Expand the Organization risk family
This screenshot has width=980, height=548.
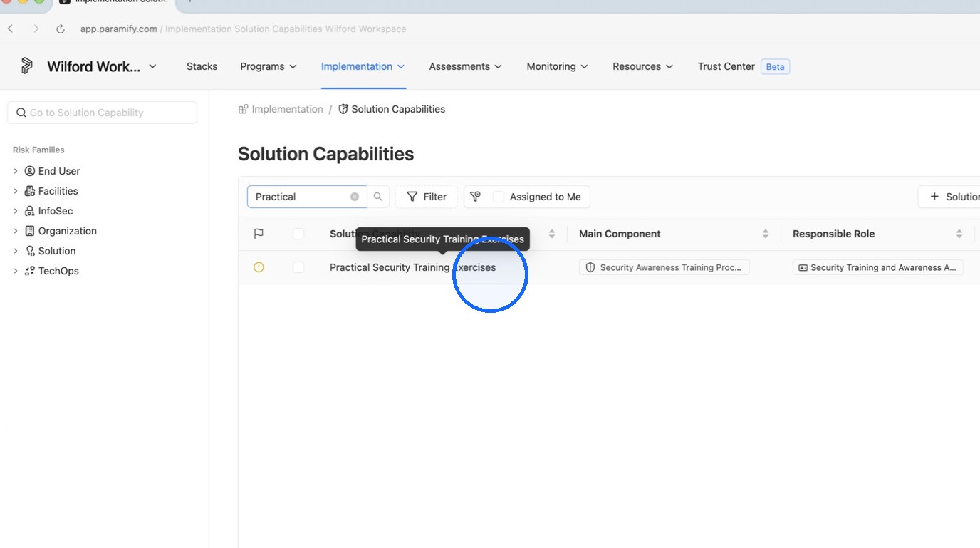pyautogui.click(x=16, y=231)
